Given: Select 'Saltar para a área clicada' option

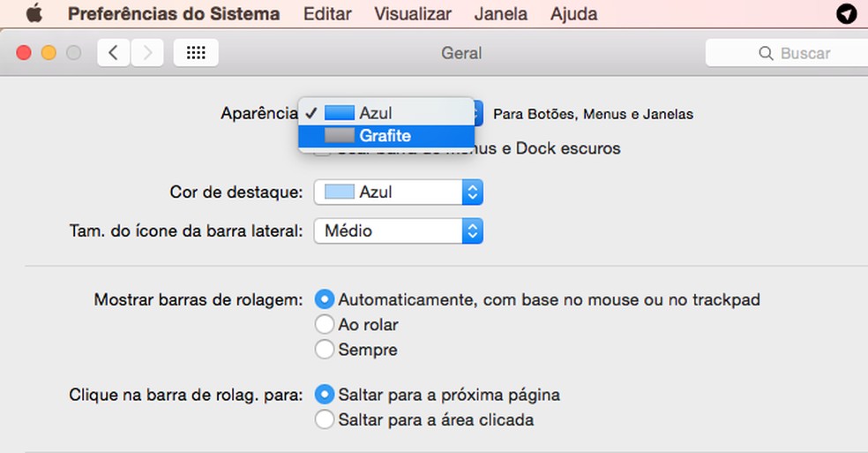Looking at the screenshot, I should tap(325, 419).
